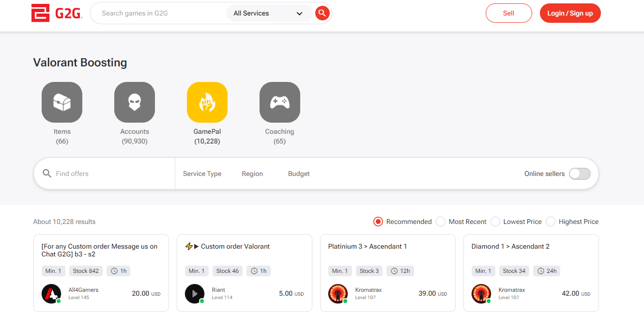The image size is (644, 318).
Task: Open the All Services dropdown
Action: pyautogui.click(x=269, y=13)
